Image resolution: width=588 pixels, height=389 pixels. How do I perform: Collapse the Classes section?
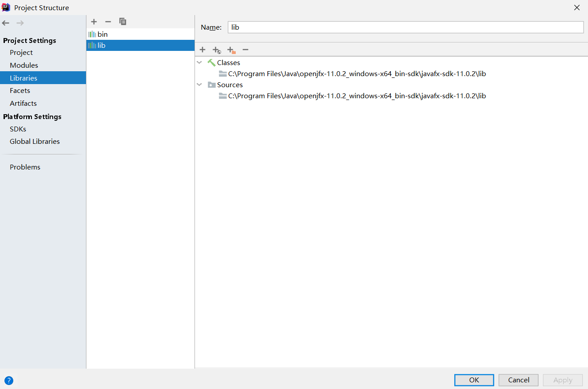point(199,62)
